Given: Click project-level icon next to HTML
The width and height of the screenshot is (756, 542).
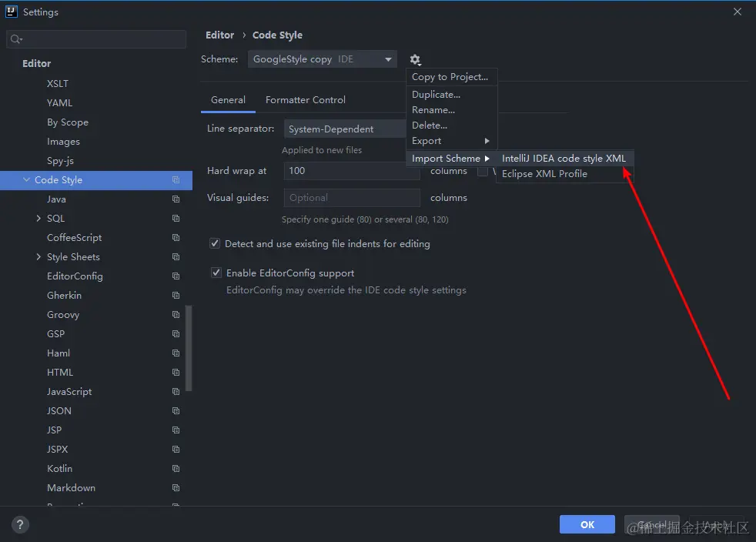Looking at the screenshot, I should 176,373.
